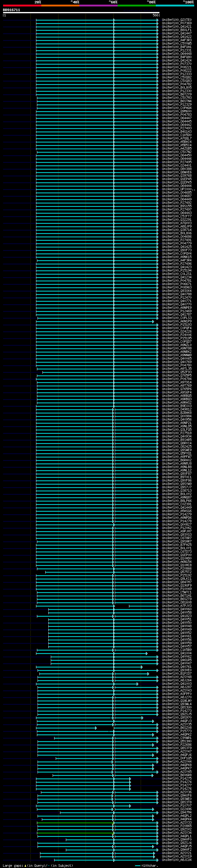Select hit label UniRef100_P08222
This screenshot has width=197, height=868.
[x=177, y=71]
